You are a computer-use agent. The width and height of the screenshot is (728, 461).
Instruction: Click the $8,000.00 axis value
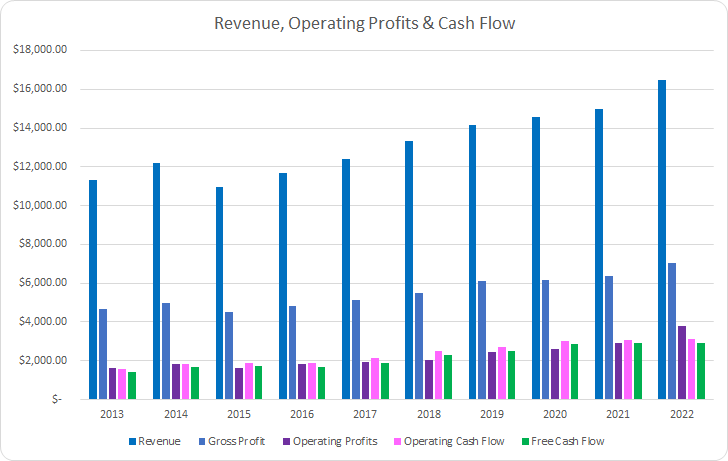(x=43, y=244)
